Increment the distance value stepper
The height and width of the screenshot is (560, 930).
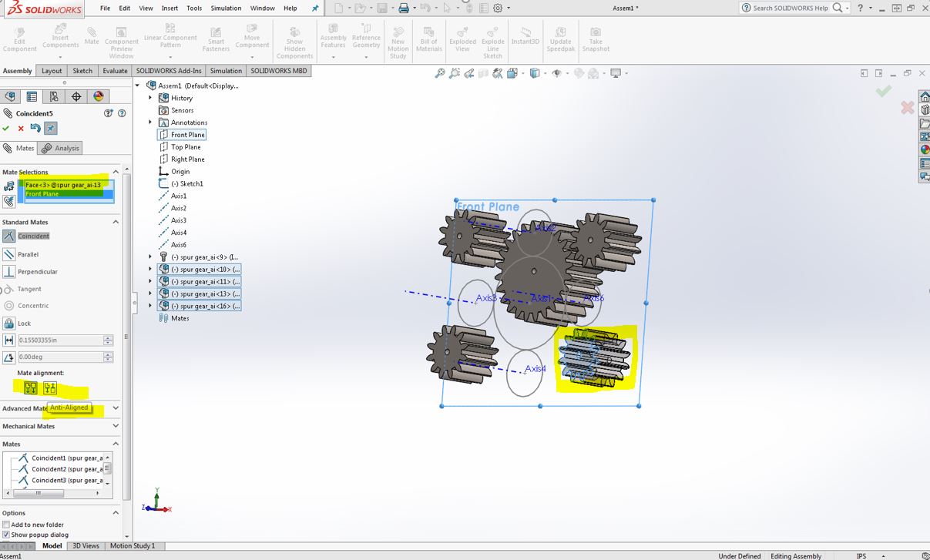pyautogui.click(x=108, y=337)
